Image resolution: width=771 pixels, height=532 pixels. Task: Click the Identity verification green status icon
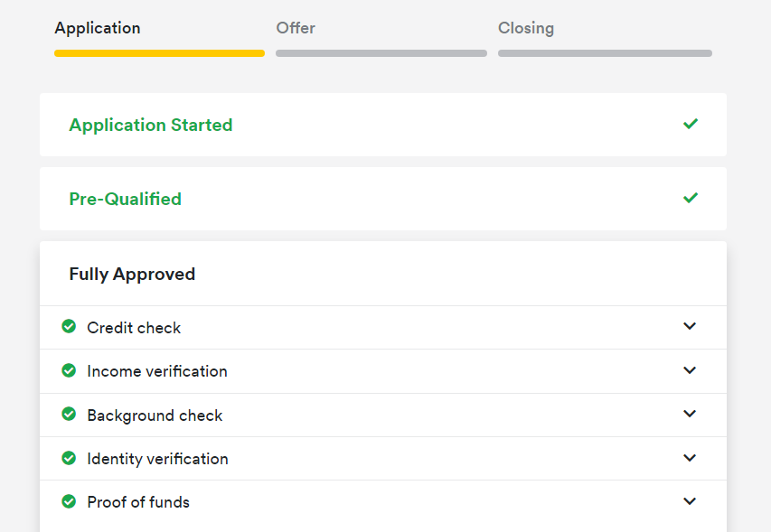click(69, 458)
